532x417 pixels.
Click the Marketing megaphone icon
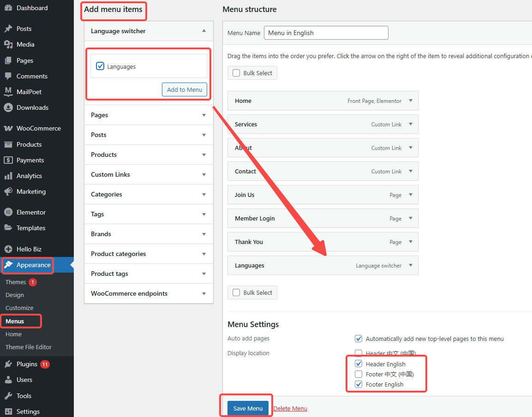click(9, 191)
